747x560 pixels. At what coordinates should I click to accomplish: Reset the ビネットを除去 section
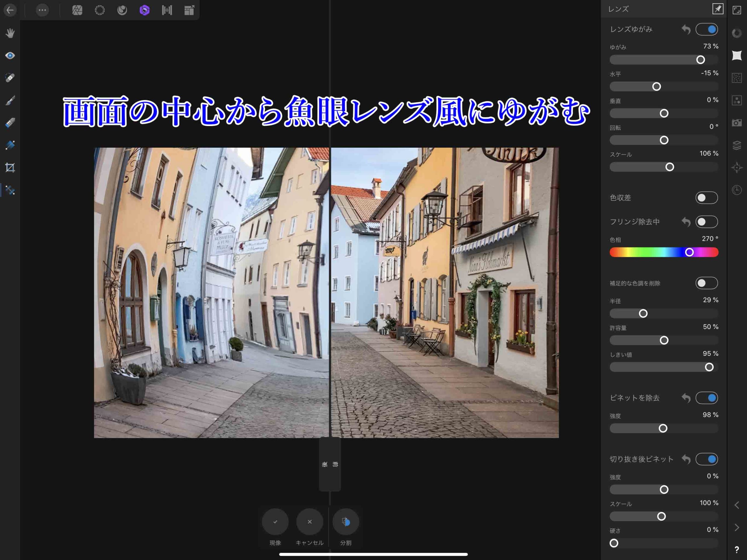click(x=686, y=398)
